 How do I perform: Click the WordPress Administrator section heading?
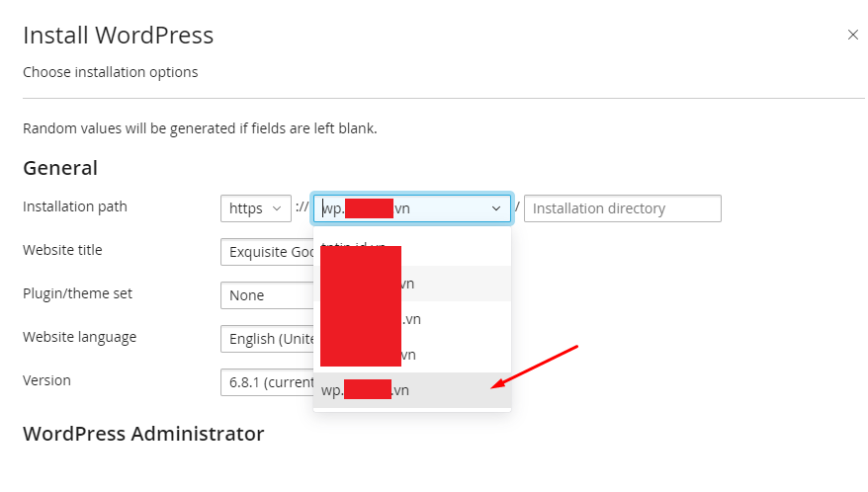point(143,434)
